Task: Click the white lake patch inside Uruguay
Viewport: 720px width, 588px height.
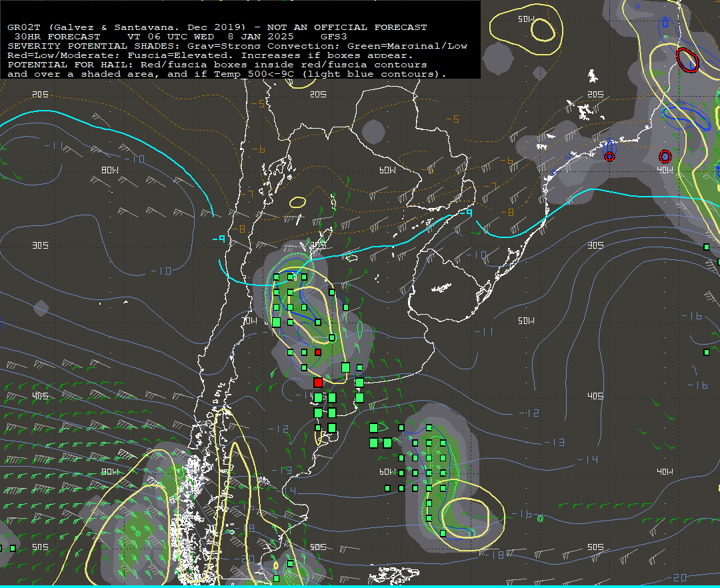Action: pyautogui.click(x=441, y=288)
